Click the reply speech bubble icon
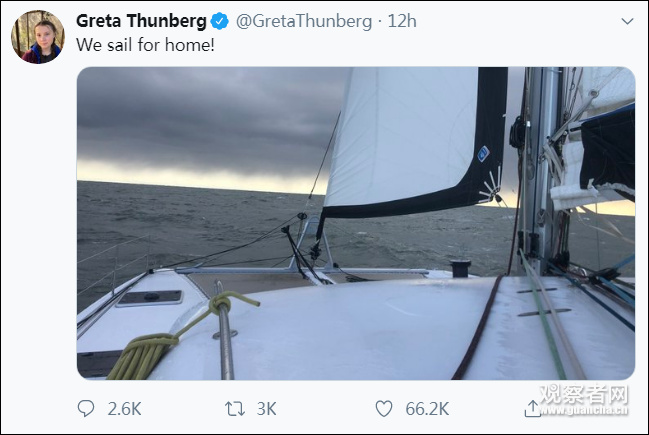Viewport: 649px width, 435px height. (x=86, y=408)
